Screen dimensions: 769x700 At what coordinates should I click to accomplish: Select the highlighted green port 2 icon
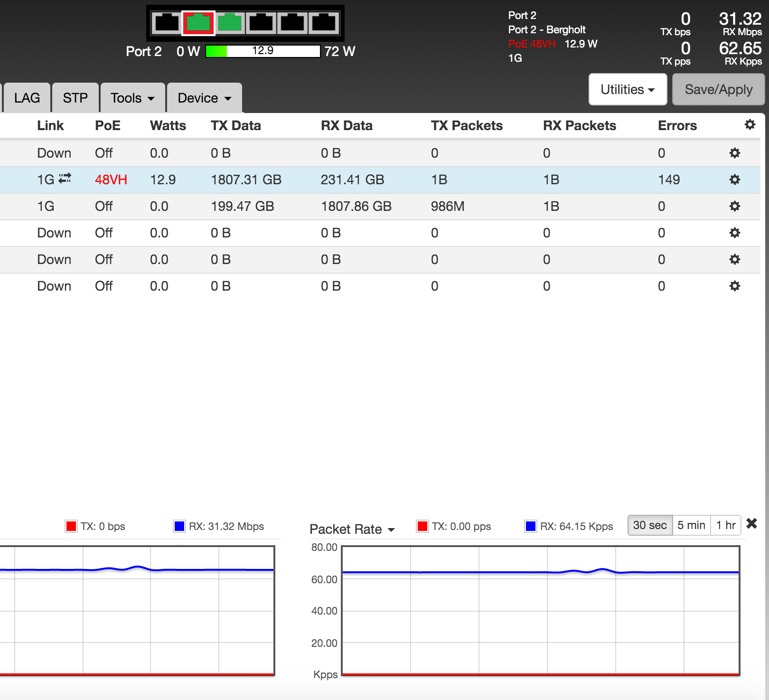tap(198, 23)
